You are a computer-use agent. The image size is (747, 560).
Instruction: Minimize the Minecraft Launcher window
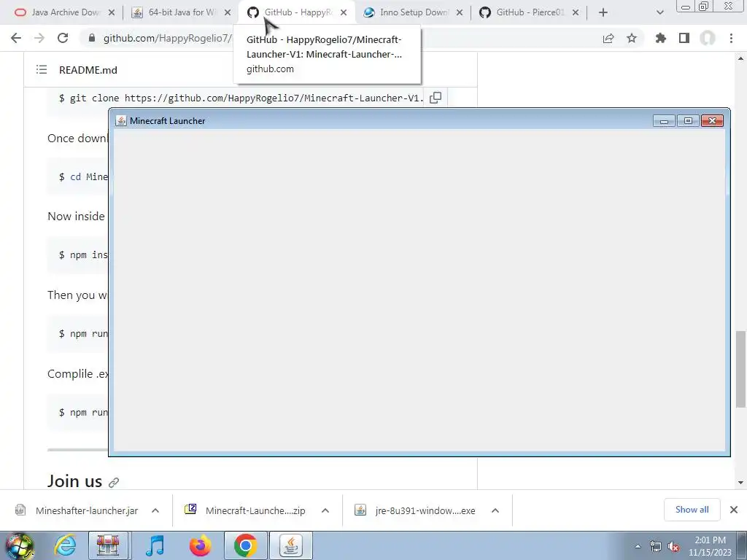[664, 120]
